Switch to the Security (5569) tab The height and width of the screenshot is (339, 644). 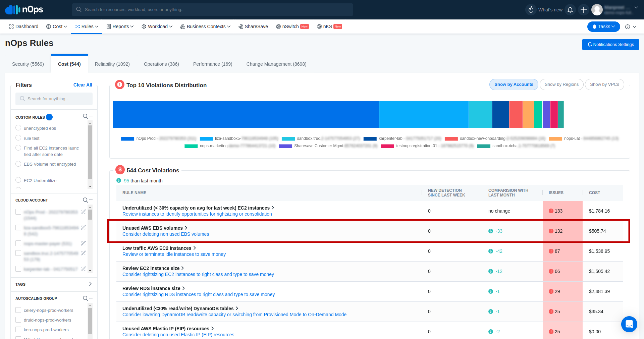tap(28, 64)
